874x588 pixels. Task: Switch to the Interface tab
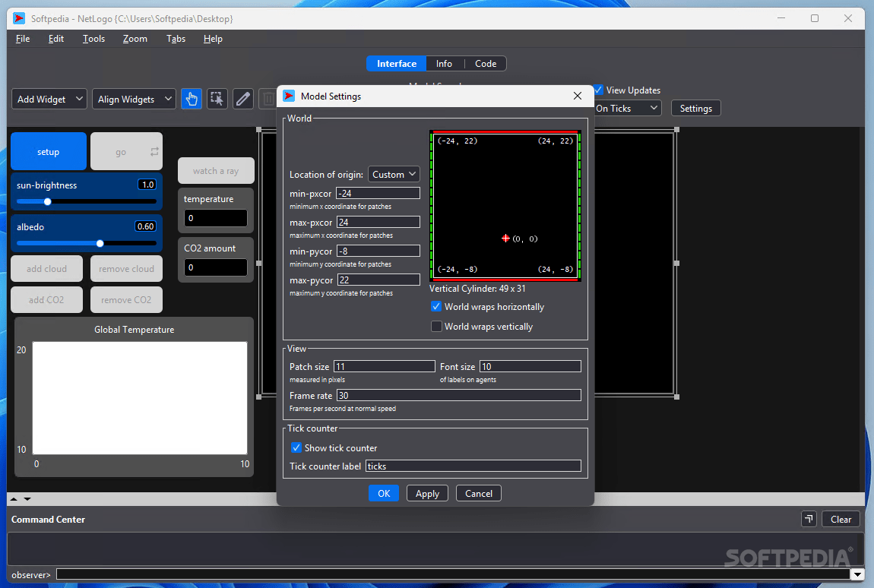(396, 64)
